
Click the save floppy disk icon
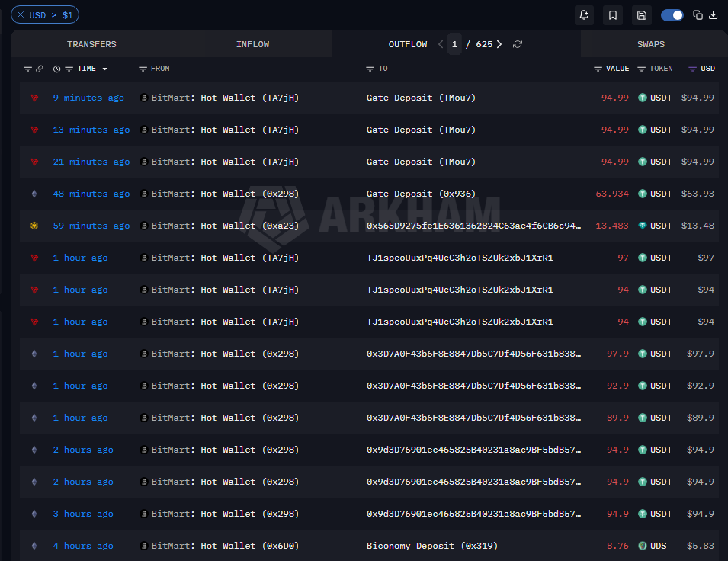coord(642,15)
